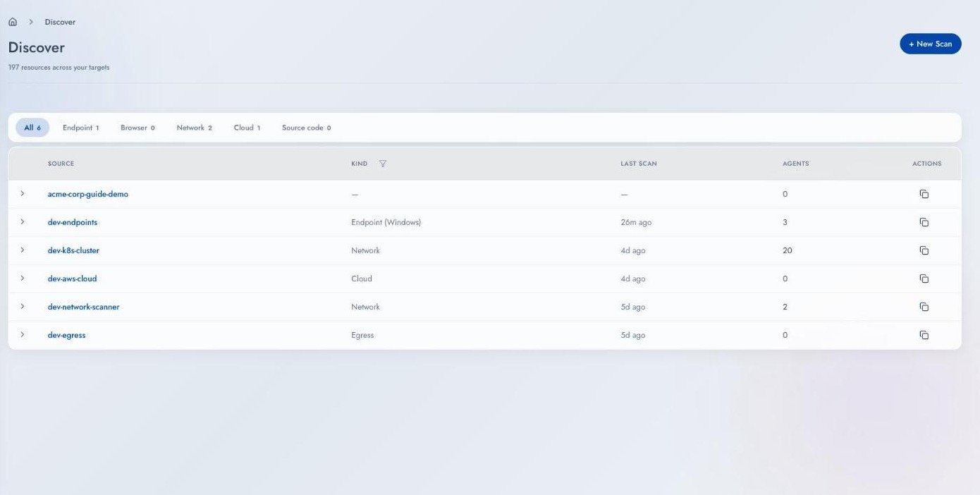
Task: Click the Last Scan column header
Action: click(x=639, y=164)
